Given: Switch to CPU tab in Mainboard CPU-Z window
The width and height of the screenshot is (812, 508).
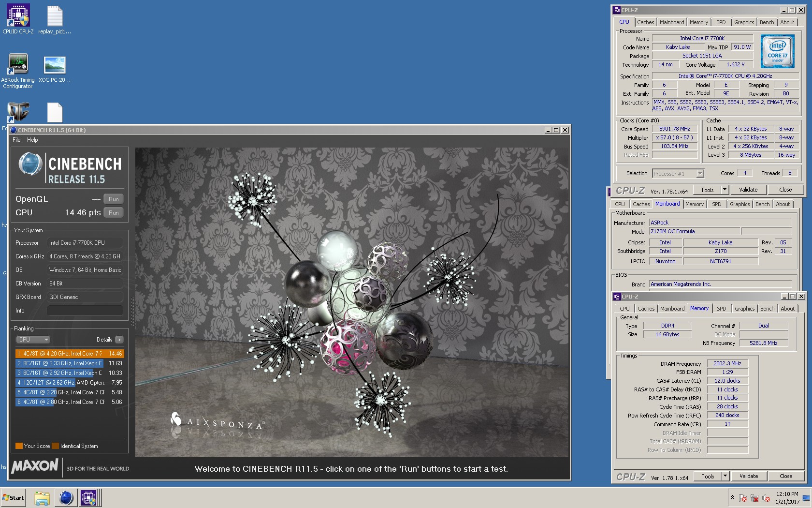Looking at the screenshot, I should click(x=620, y=204).
